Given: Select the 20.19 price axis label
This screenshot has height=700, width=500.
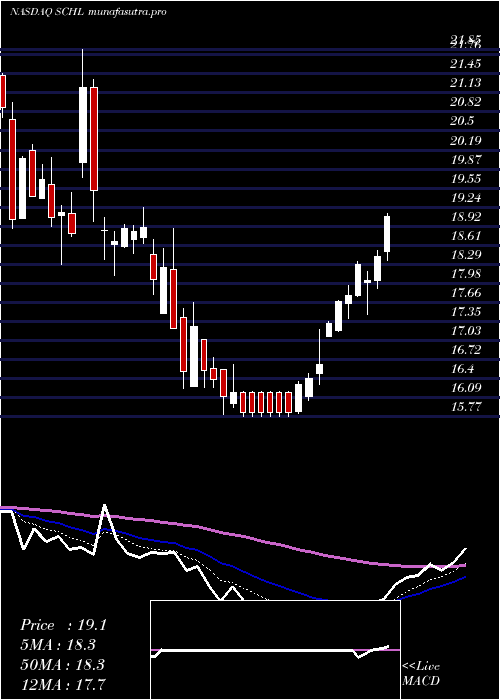Looking at the screenshot, I should coord(466,141).
